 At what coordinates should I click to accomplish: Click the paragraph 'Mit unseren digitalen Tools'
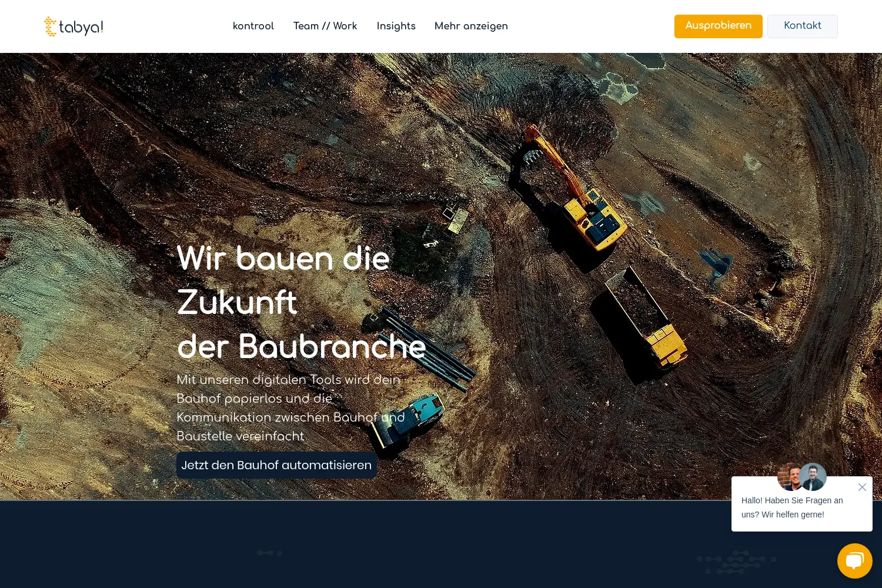pyautogui.click(x=291, y=408)
